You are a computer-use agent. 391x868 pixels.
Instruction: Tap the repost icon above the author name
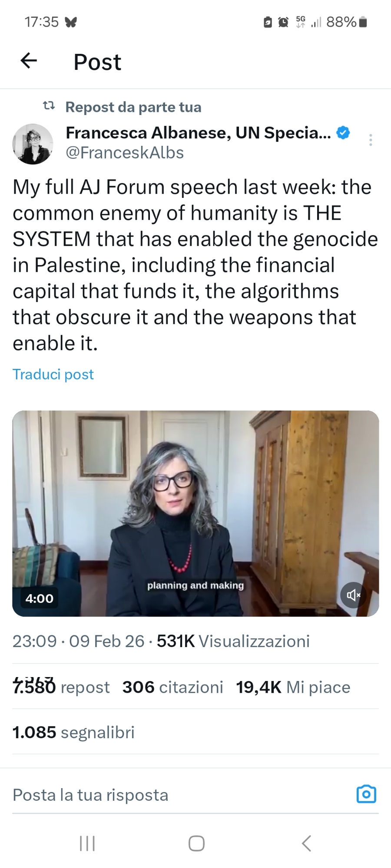click(49, 105)
